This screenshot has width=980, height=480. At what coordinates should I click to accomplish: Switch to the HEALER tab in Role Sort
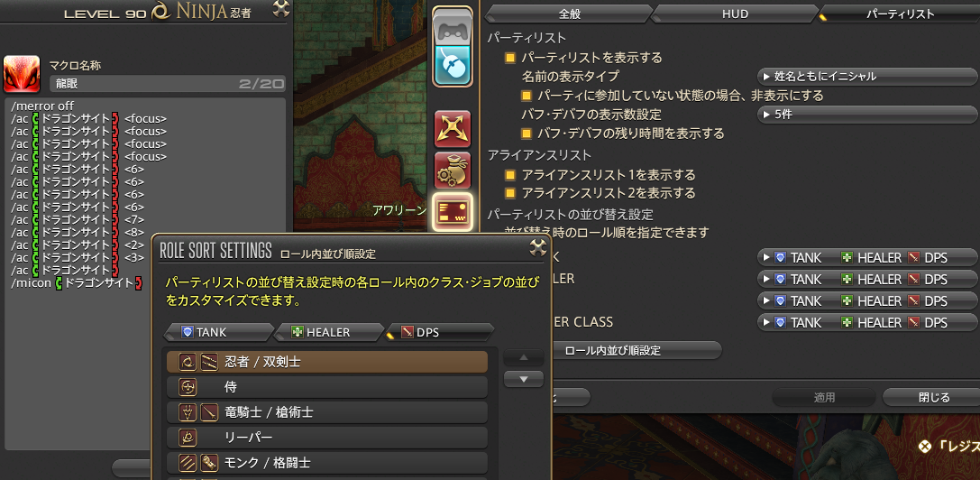click(328, 332)
